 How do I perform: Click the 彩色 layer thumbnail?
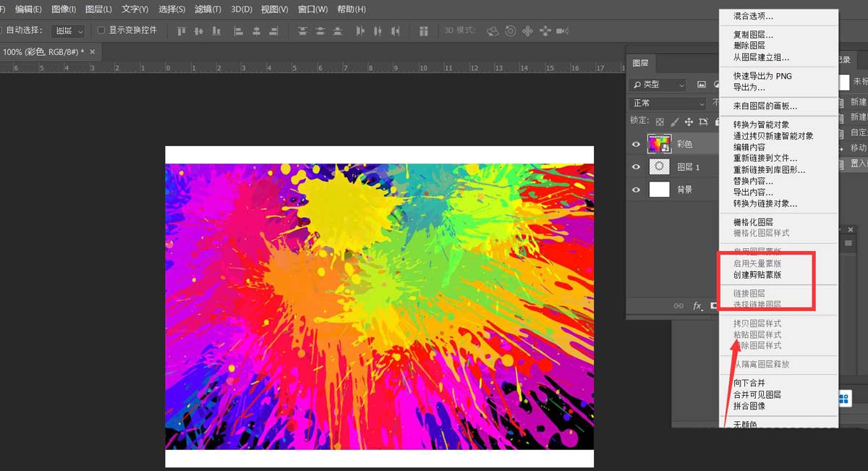[659, 144]
